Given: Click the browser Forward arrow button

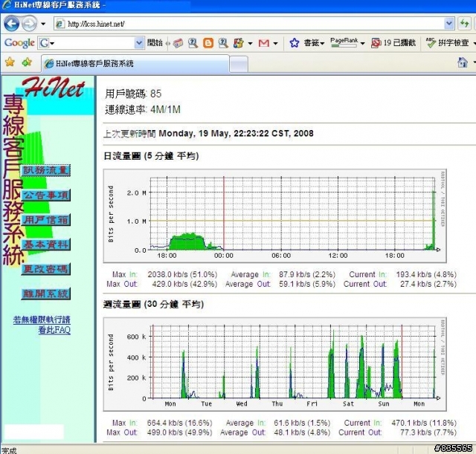Looking at the screenshot, I should [30, 24].
